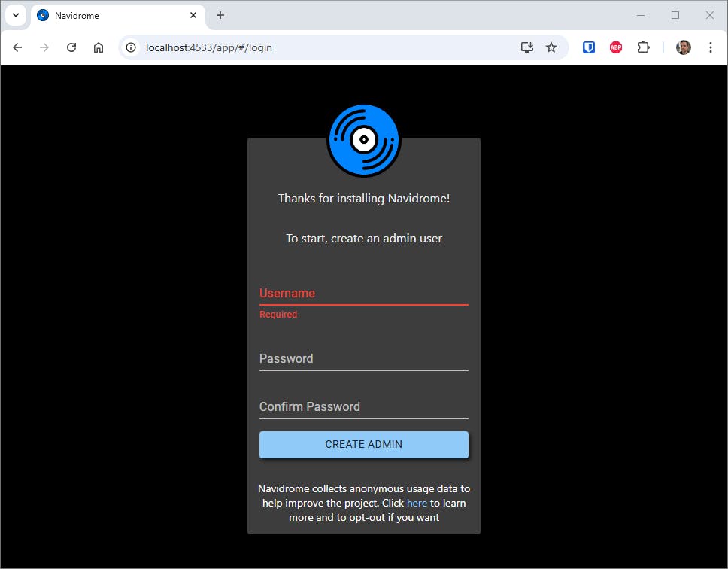The image size is (728, 569).
Task: Minimize the browser window
Action: click(x=641, y=15)
